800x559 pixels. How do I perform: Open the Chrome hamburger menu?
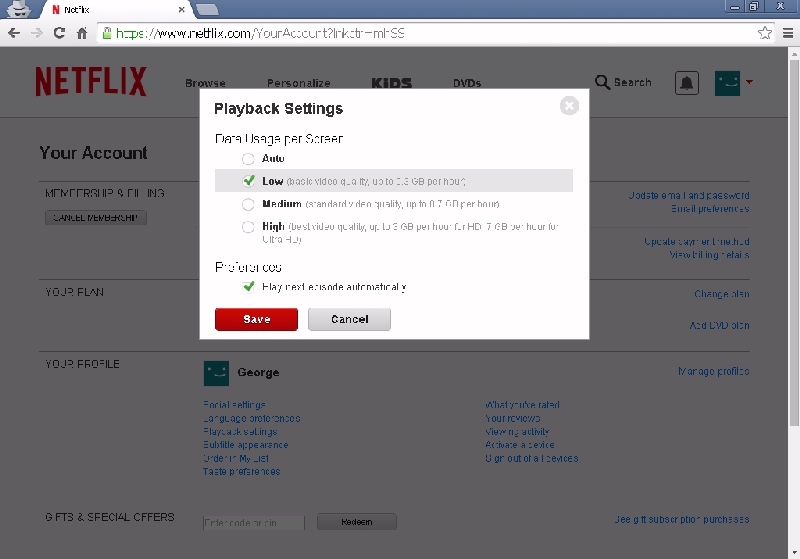(x=788, y=33)
